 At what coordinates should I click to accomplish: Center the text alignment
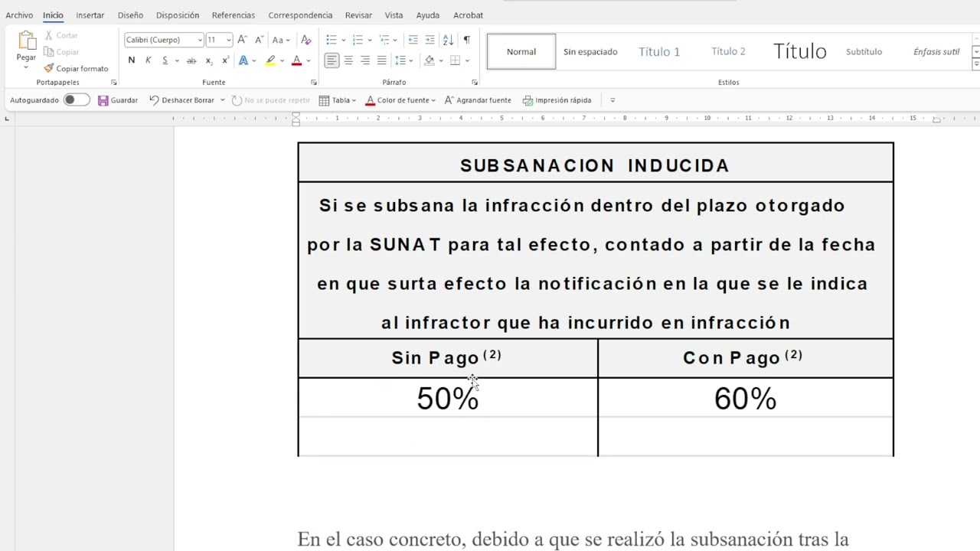coord(348,60)
